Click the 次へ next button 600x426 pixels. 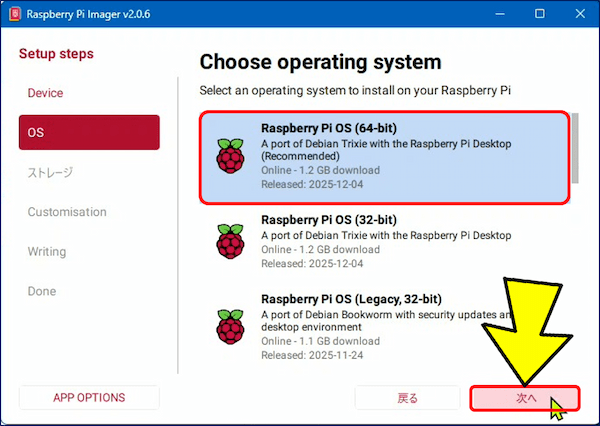[x=525, y=398]
